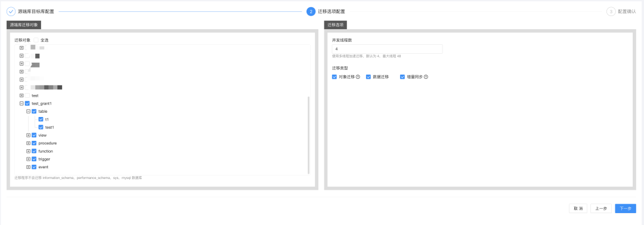Disable the 数据迁移 migration type
Image resolution: width=644 pixels, height=225 pixels.
(x=369, y=77)
